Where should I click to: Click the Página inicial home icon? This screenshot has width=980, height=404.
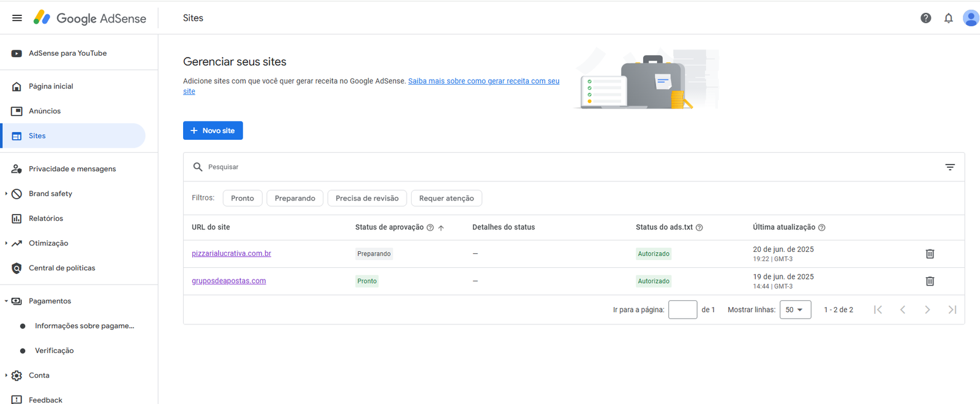coord(17,86)
